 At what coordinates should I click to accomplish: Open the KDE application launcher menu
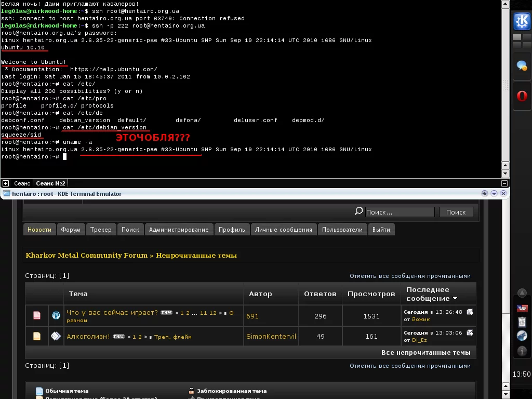(x=522, y=22)
